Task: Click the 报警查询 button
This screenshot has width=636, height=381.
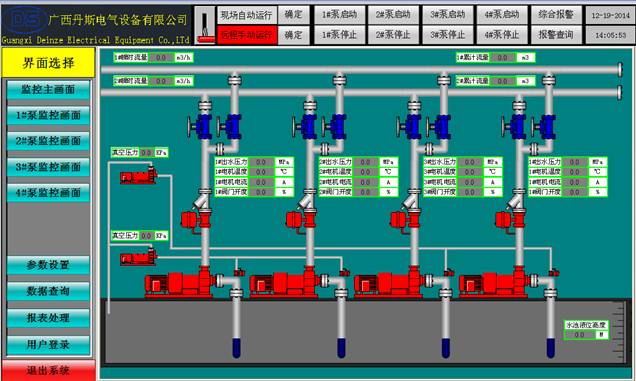Action: coord(556,35)
